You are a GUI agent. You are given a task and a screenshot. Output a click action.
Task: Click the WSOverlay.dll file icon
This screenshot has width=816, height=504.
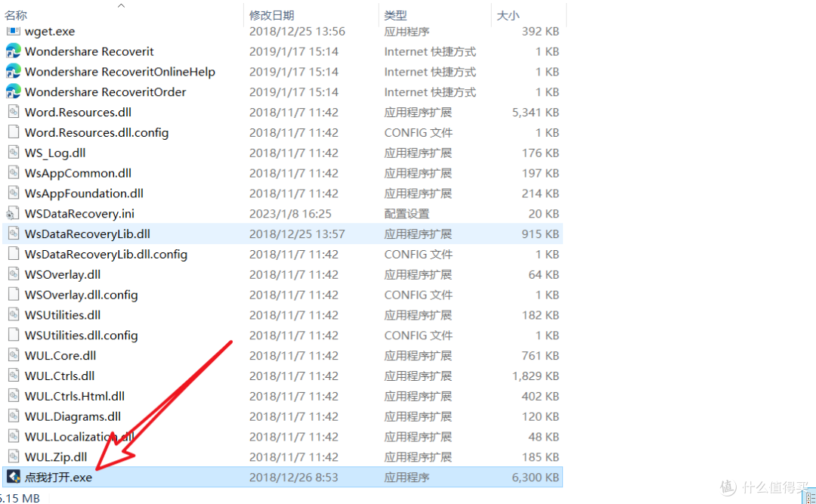[x=14, y=274]
